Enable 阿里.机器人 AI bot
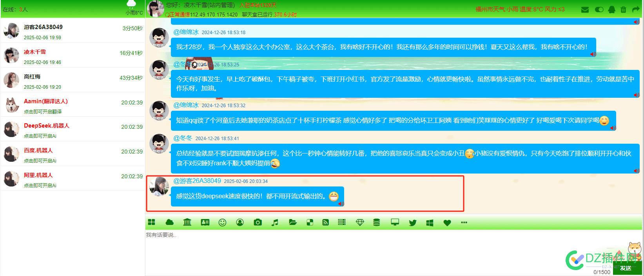Screen dimensions: 644x276 (73, 179)
